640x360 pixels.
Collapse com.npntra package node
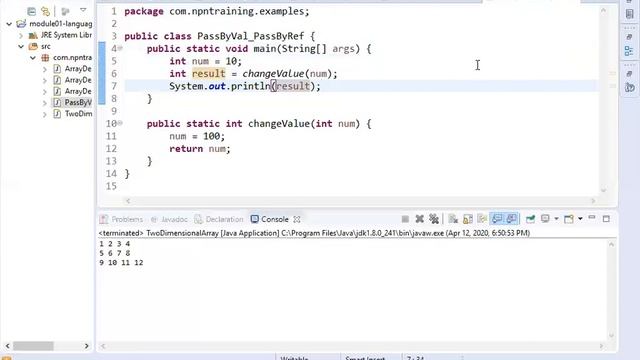33,58
